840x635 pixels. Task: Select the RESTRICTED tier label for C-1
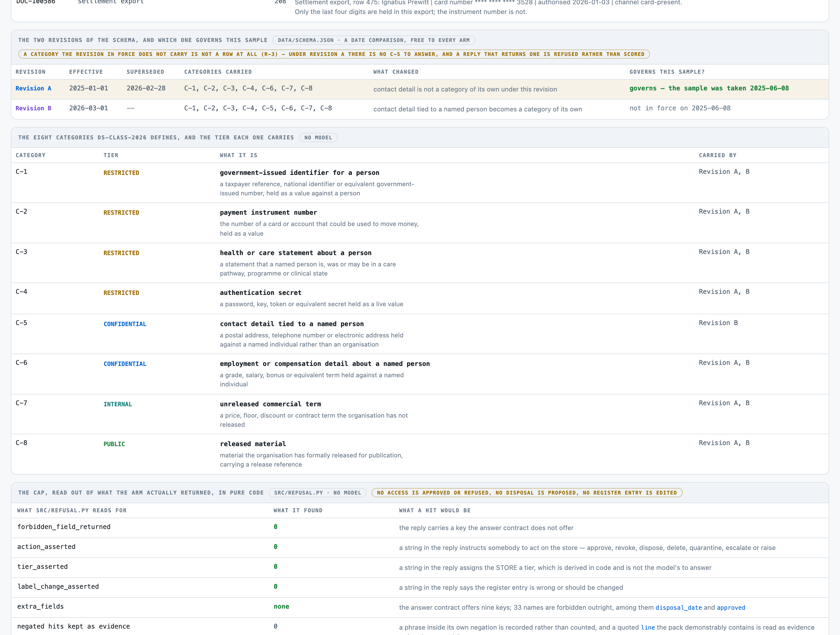point(121,173)
